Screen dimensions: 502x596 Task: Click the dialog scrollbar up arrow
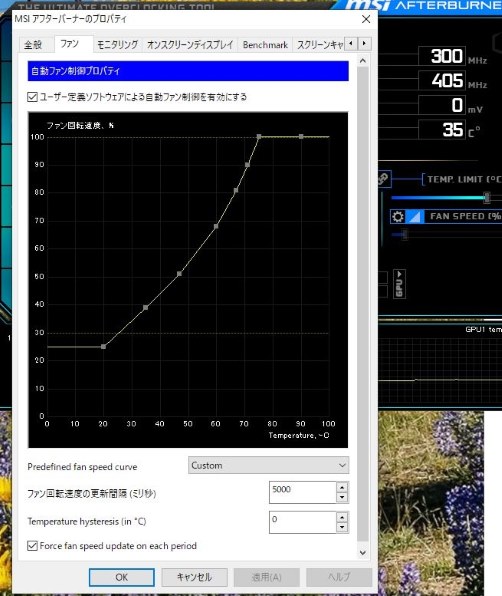click(x=363, y=61)
